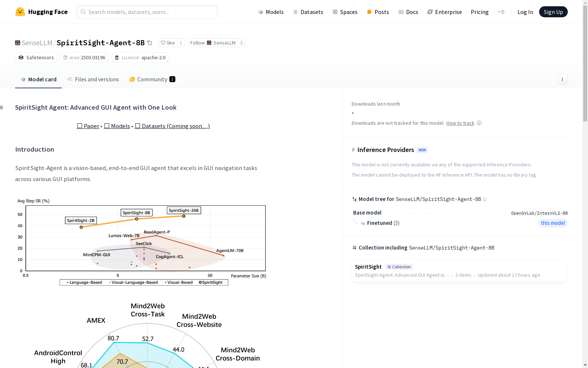Click the SenseLLM organization avatar icon
Image resolution: width=588 pixels, height=368 pixels.
(18, 43)
